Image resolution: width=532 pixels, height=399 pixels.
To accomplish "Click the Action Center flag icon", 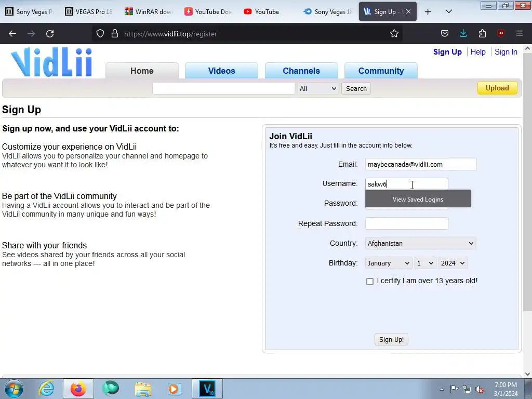I will click(x=454, y=389).
